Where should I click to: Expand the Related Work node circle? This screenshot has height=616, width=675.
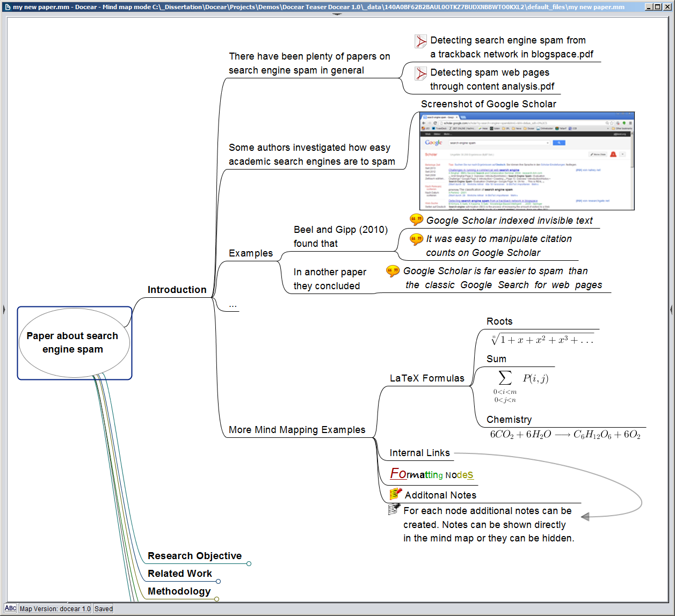click(x=218, y=581)
